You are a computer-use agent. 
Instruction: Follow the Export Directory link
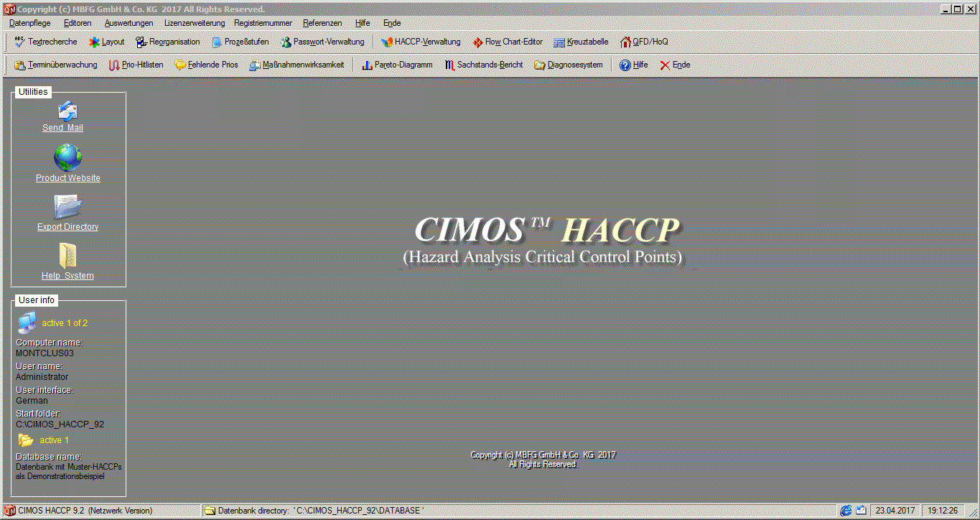click(x=68, y=227)
